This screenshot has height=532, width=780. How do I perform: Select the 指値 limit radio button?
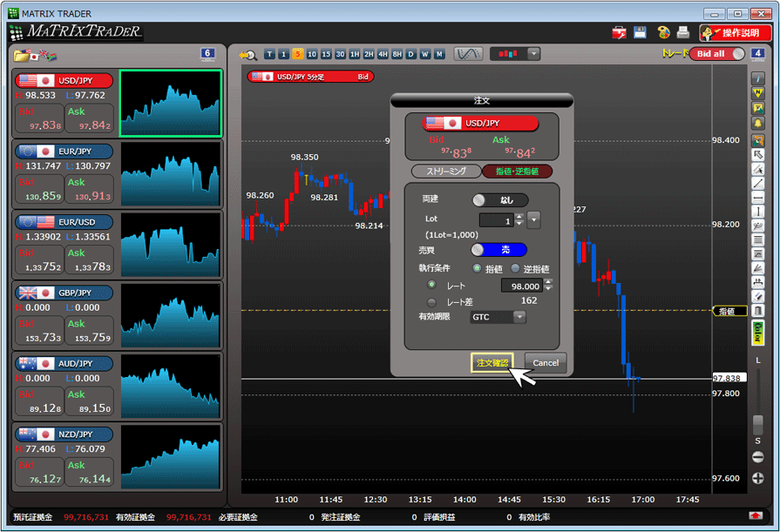(x=477, y=268)
